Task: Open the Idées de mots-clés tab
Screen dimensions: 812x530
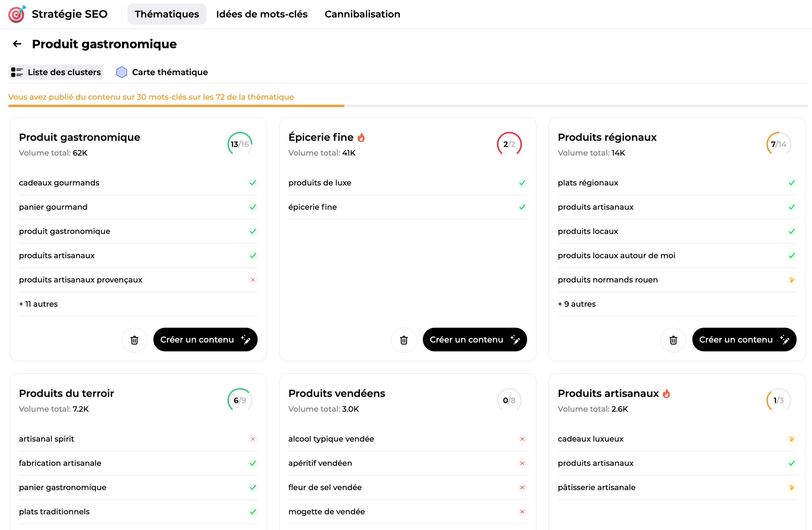Action: [x=262, y=14]
